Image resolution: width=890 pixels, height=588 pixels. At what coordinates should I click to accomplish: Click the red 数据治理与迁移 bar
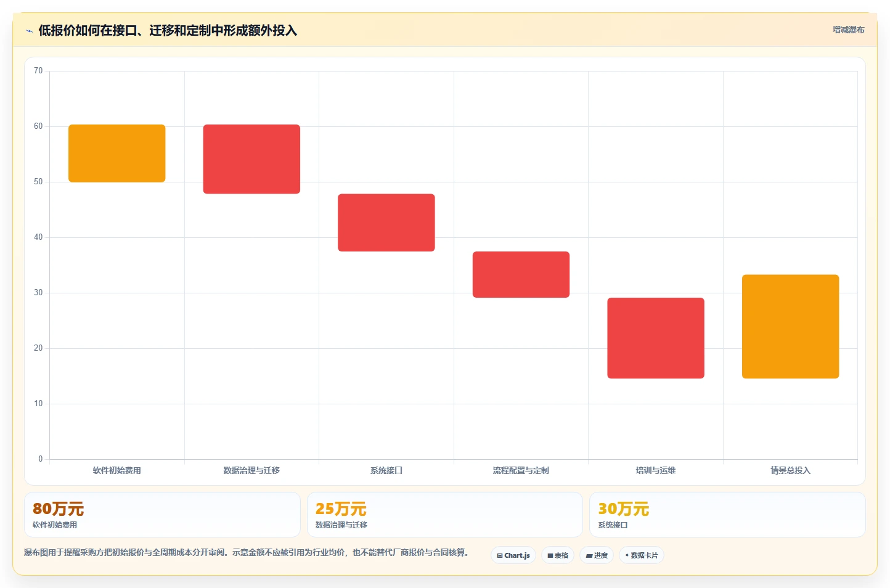click(251, 159)
